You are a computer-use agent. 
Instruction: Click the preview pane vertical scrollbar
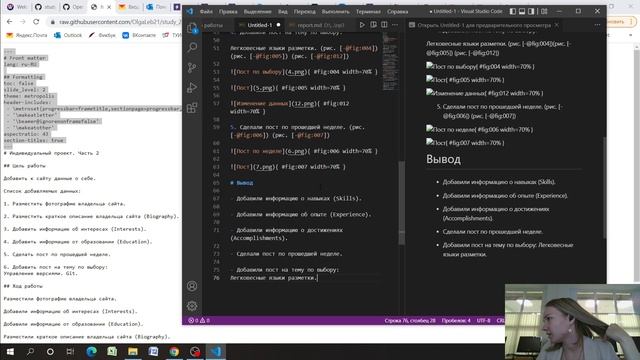[604, 188]
